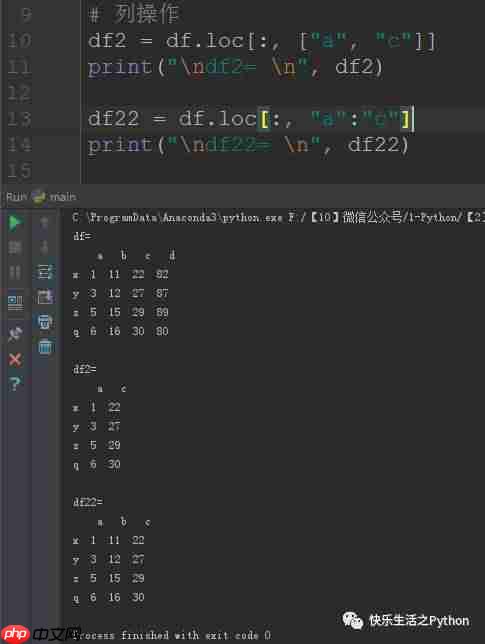Image resolution: width=485 pixels, height=644 pixels.
Task: Click the python.exe command path line in console
Action: pyautogui.click(x=278, y=217)
